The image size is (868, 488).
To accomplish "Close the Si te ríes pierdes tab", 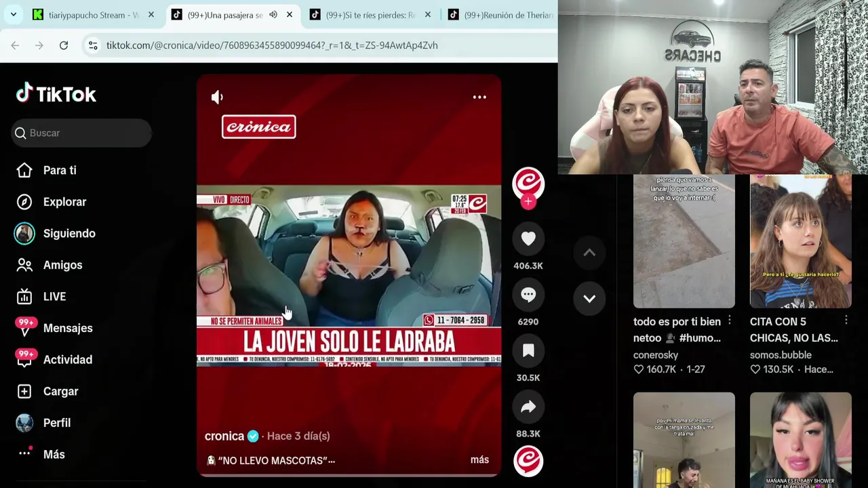I will pos(428,15).
